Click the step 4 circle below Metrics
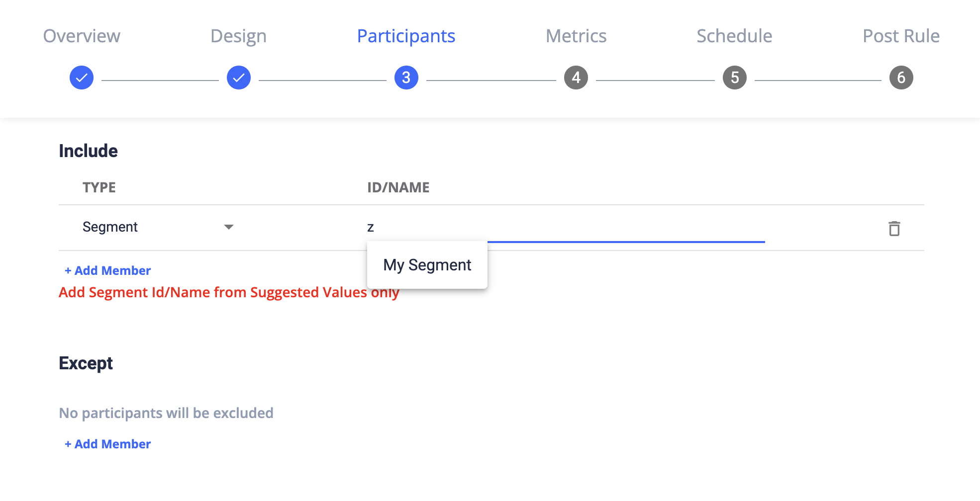The width and height of the screenshot is (980, 501). point(576,77)
